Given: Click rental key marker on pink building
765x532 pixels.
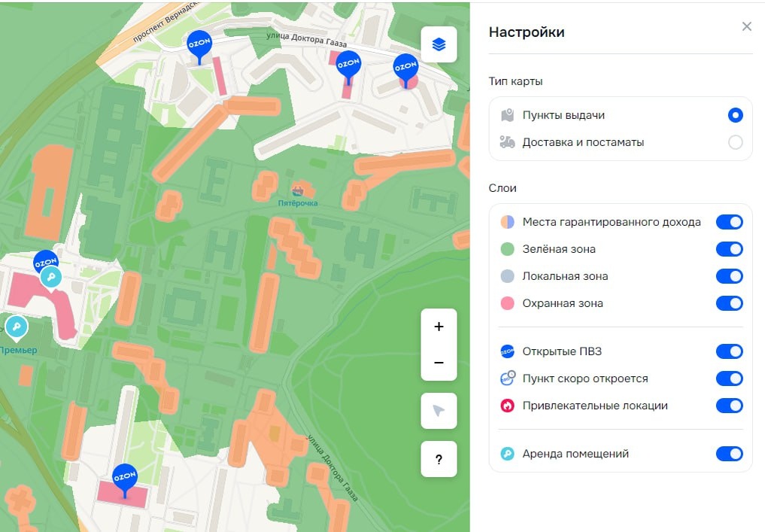Looking at the screenshot, I should tap(51, 278).
